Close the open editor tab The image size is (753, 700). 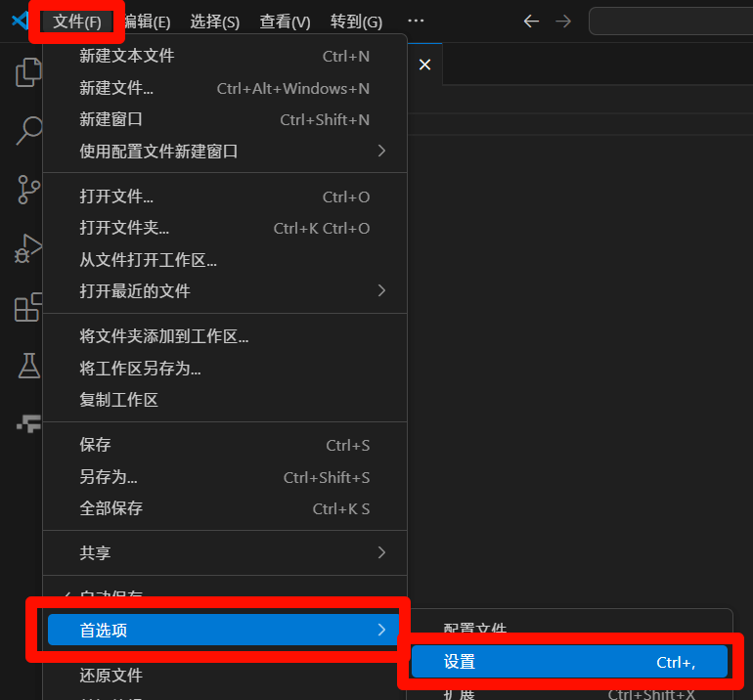click(424, 65)
